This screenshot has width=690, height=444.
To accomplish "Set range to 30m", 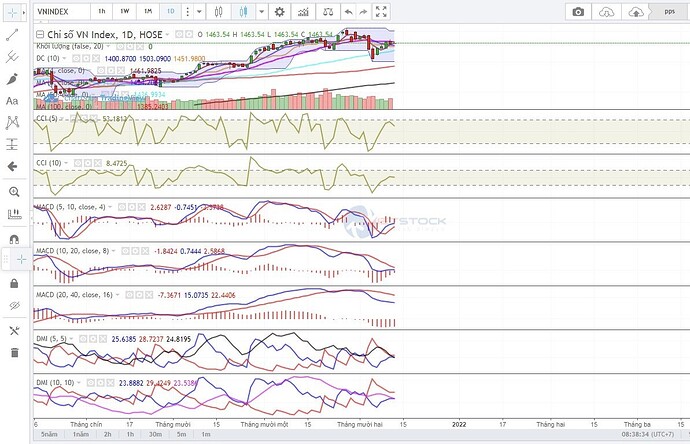I will [x=155, y=434].
